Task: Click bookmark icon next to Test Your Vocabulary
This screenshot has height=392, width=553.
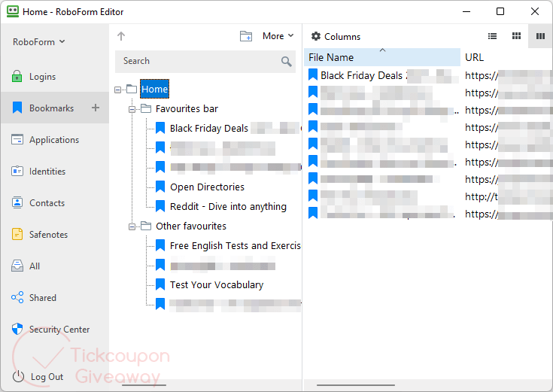Action: point(160,284)
